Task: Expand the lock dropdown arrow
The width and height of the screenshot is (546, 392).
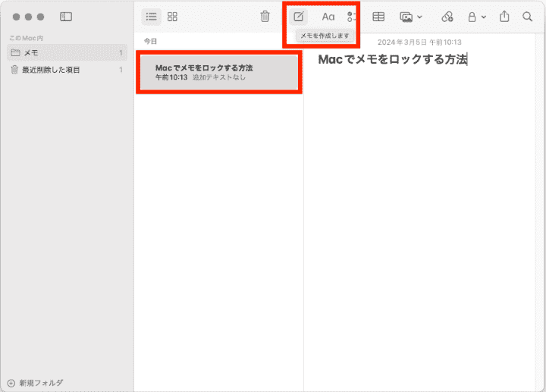Action: (x=484, y=17)
